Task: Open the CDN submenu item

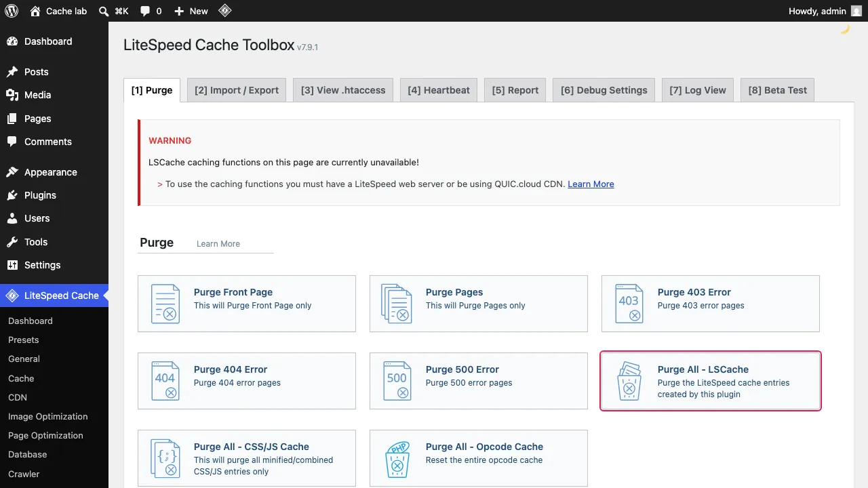Action: 18,398
